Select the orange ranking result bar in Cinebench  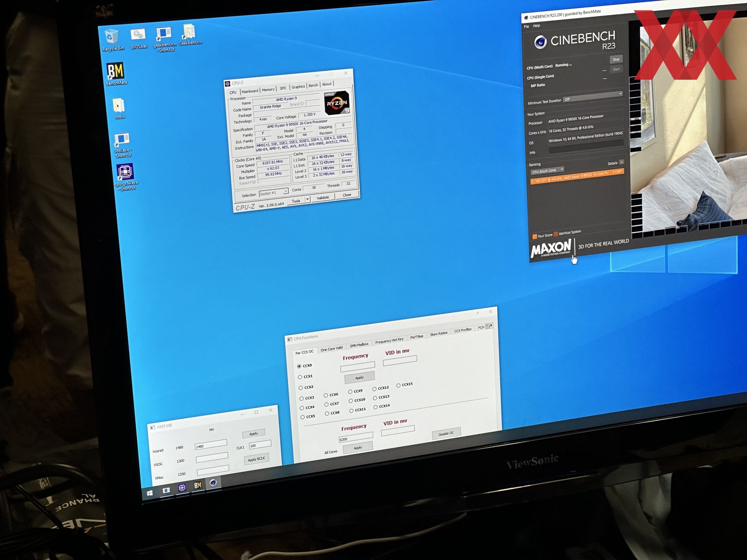click(x=577, y=176)
